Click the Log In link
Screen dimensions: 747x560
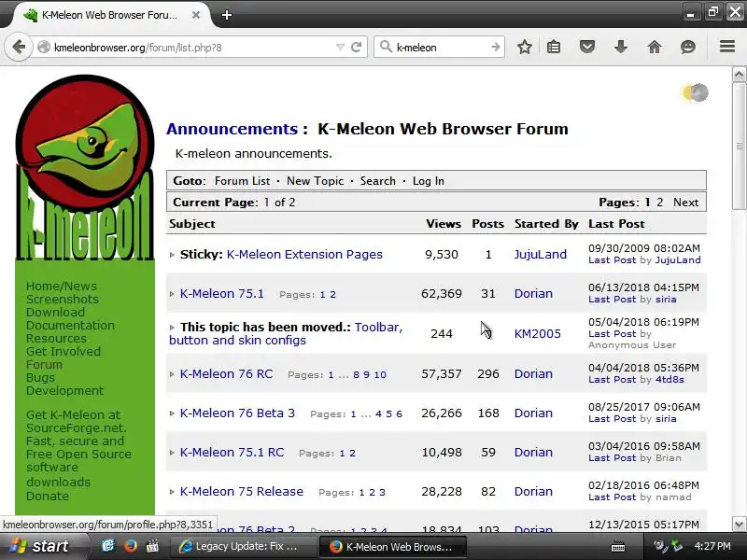(429, 181)
